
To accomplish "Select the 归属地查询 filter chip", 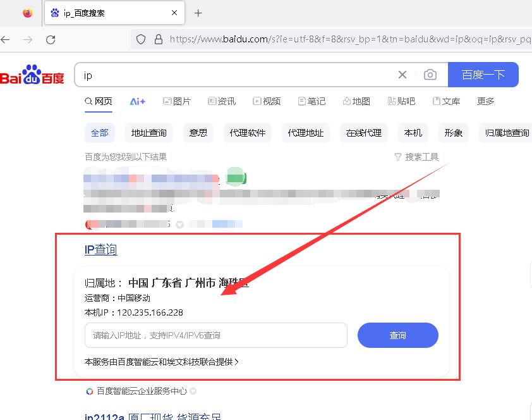I will tap(505, 133).
